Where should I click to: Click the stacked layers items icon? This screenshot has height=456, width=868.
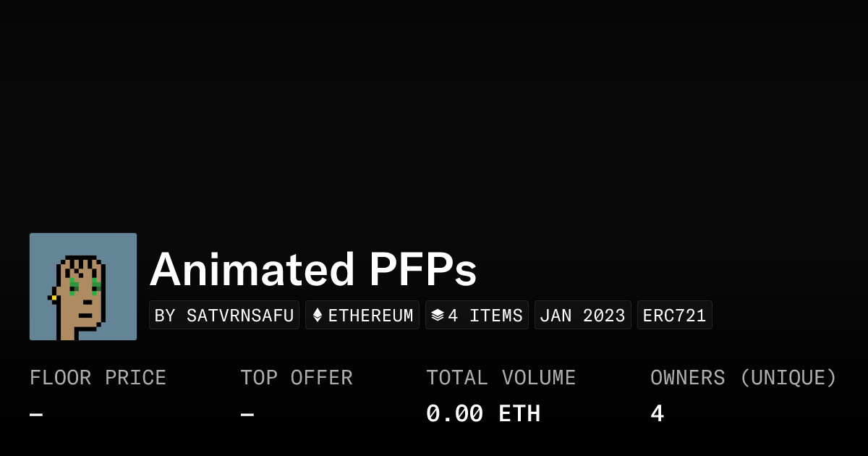click(x=438, y=316)
